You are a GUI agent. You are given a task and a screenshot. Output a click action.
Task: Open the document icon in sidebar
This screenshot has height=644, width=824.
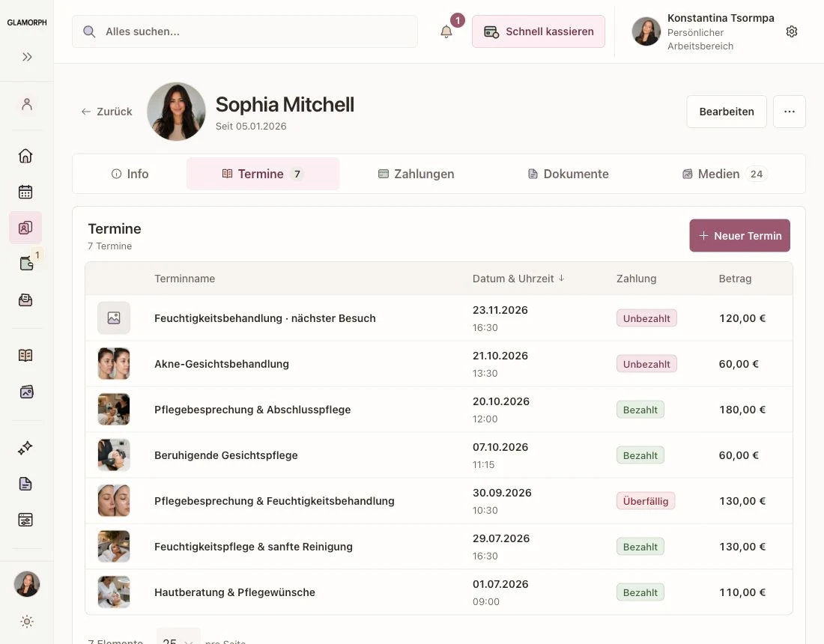[25, 484]
